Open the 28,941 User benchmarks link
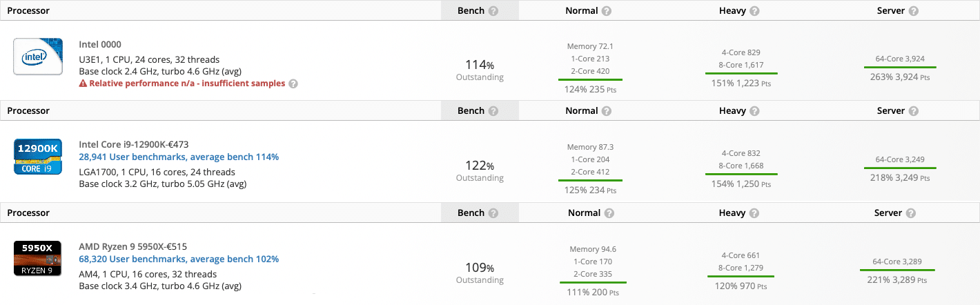Viewport: 980px width, 305px height. coord(179,157)
